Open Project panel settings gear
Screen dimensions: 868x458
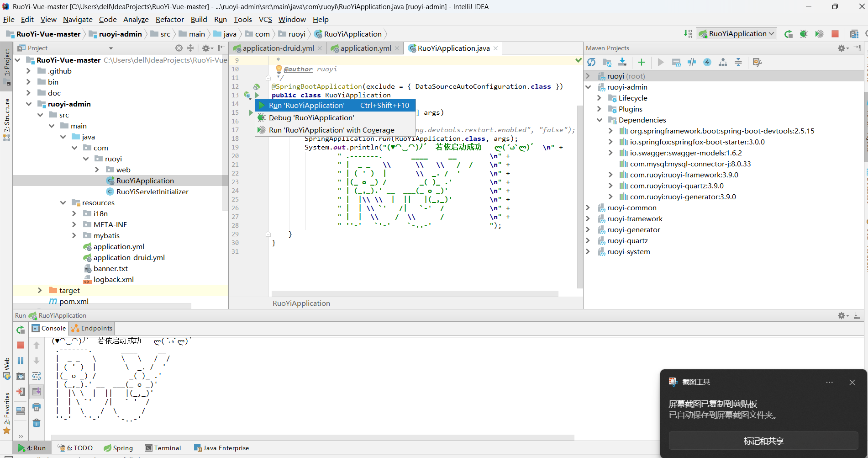(207, 48)
